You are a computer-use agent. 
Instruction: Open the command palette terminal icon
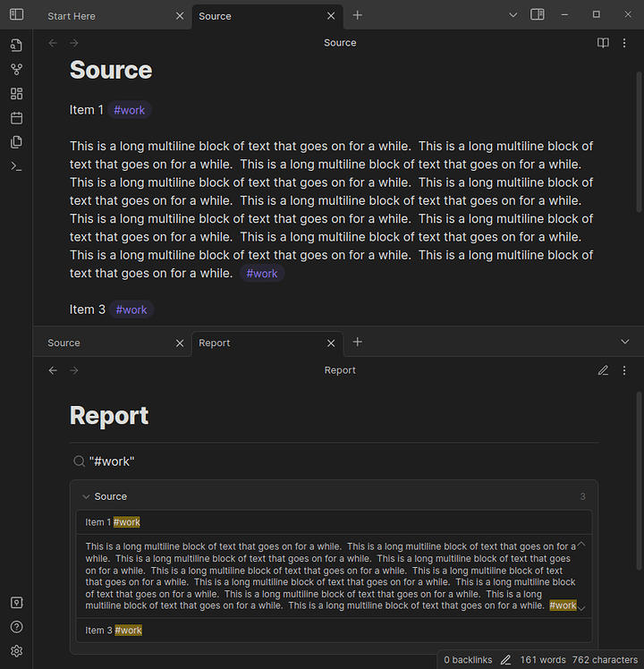tap(16, 166)
